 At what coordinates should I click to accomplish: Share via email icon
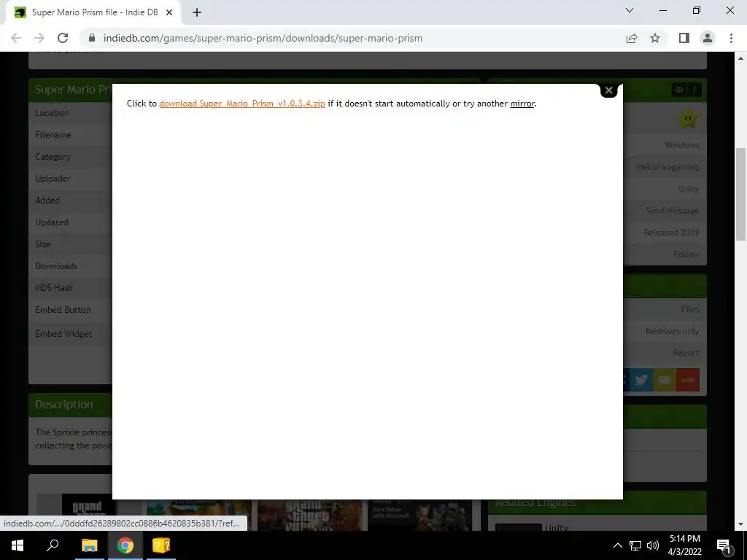665,380
